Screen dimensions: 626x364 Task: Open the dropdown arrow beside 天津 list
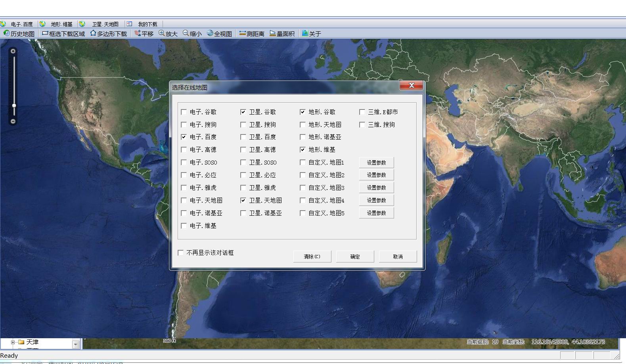pyautogui.click(x=76, y=344)
